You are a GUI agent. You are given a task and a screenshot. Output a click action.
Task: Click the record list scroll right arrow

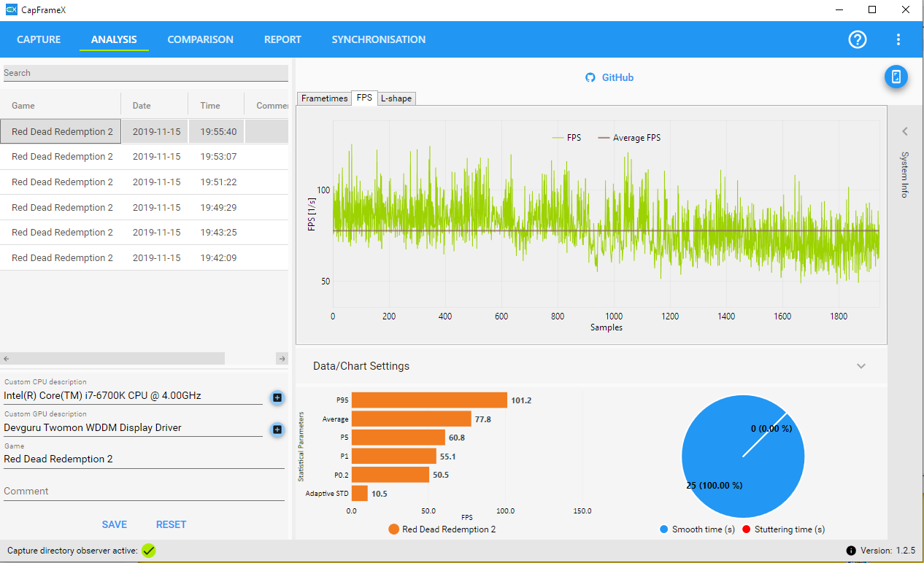(282, 359)
